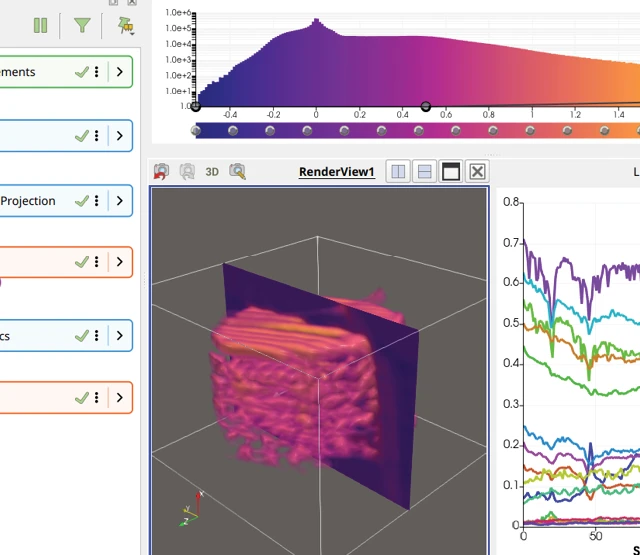Select the color node at the dark-blue colormap start
The width and height of the screenshot is (640, 555).
(x=196, y=131)
